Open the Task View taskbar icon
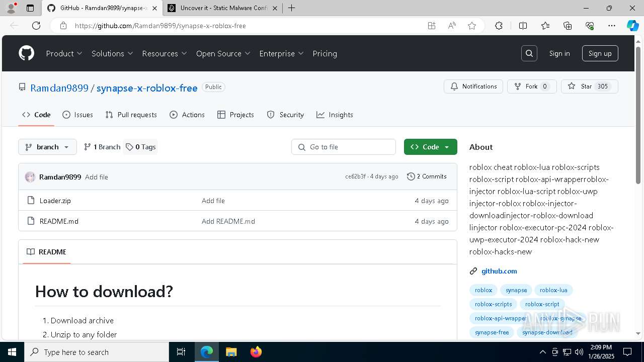 [x=181, y=352]
